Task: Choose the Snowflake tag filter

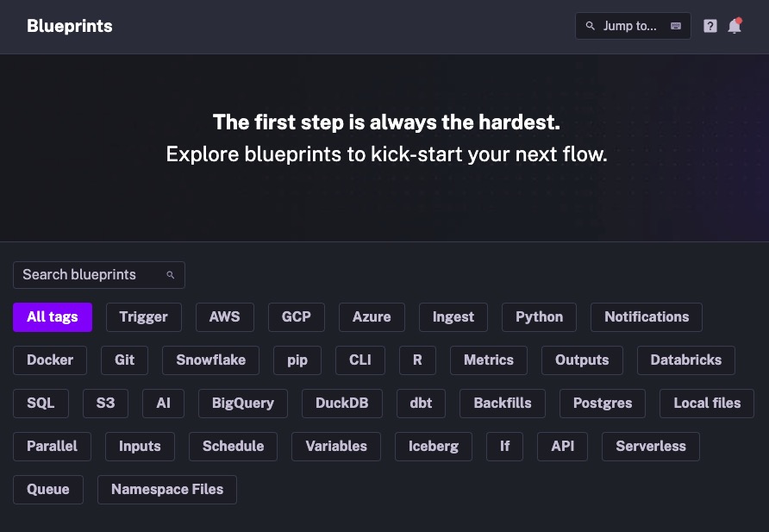Action: click(x=211, y=360)
